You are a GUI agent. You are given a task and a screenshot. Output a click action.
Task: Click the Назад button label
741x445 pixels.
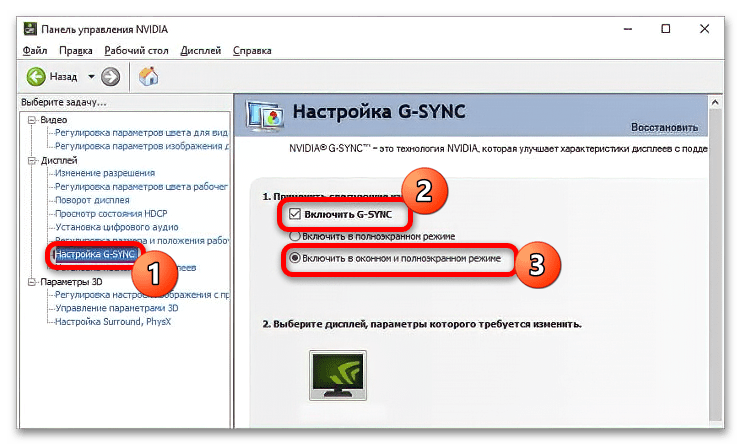tap(63, 77)
